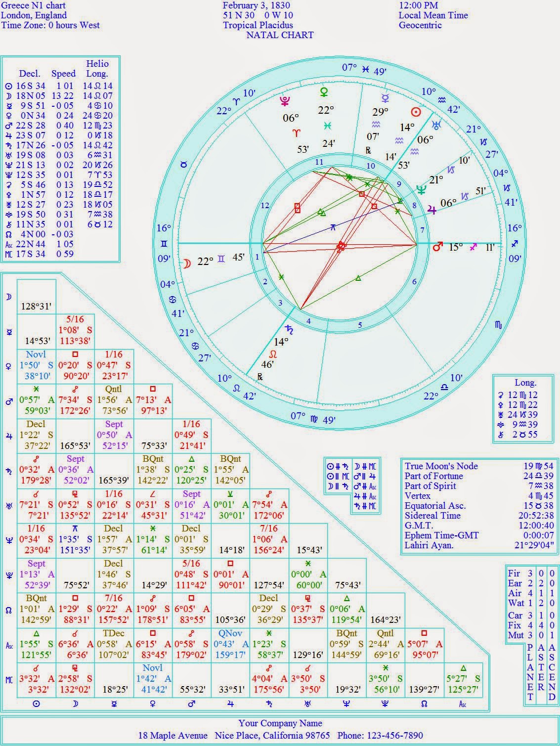Click the Moon row label in the aspect grid

coord(8,297)
